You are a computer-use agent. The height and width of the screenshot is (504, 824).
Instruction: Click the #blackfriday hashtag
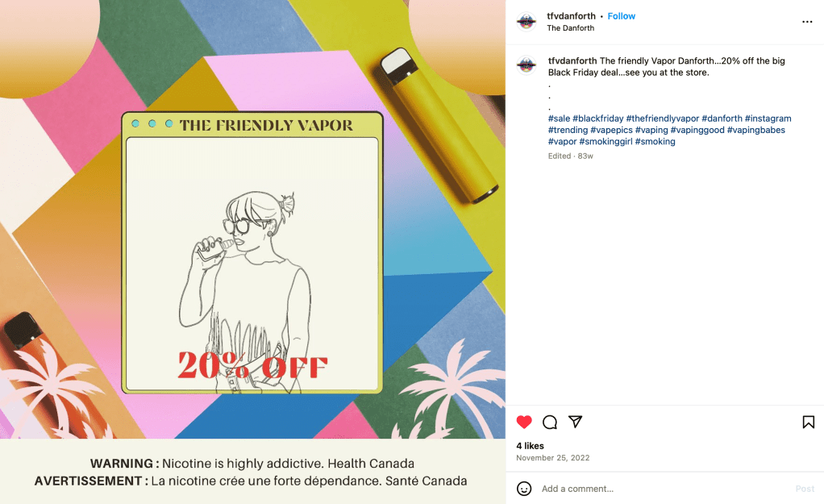(598, 119)
